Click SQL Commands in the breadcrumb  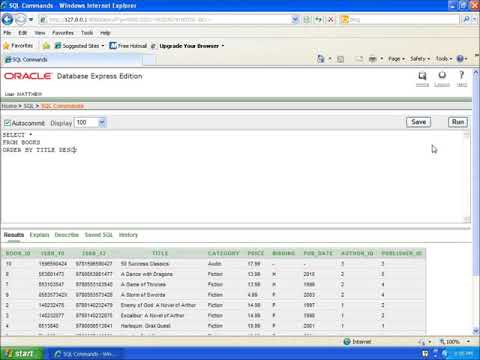62,106
